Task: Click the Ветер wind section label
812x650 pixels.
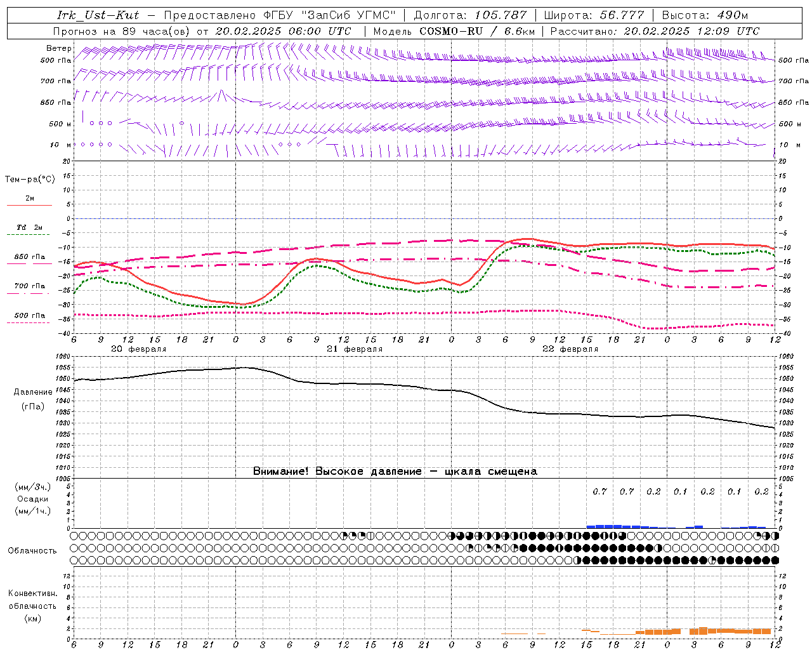Action: [59, 48]
